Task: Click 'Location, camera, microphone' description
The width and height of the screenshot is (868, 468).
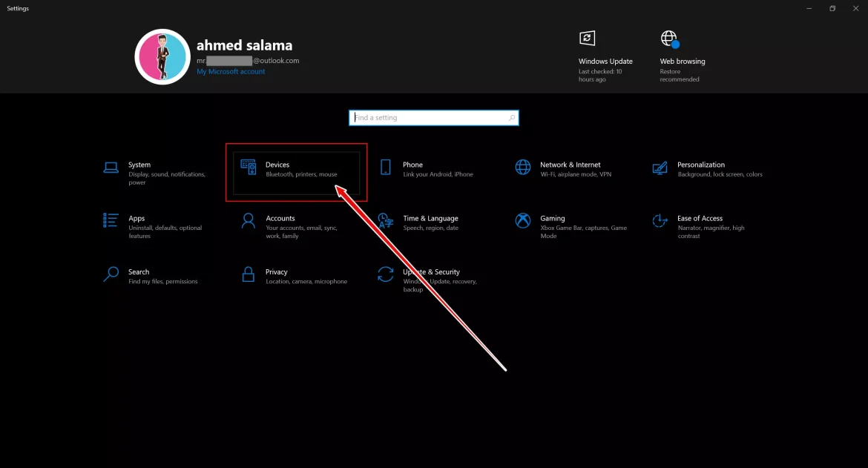Action: [x=306, y=282]
